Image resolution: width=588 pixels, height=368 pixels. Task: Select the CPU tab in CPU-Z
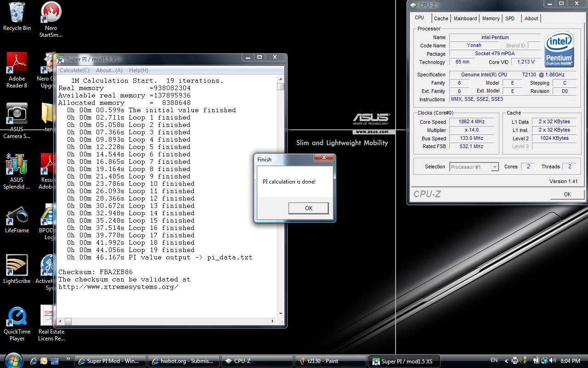click(x=419, y=17)
